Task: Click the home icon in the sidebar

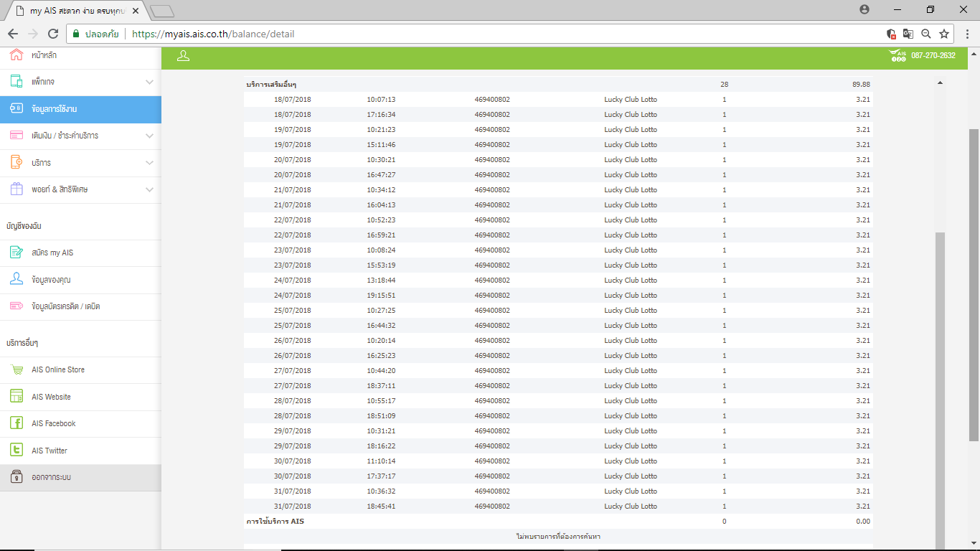Action: tap(17, 55)
